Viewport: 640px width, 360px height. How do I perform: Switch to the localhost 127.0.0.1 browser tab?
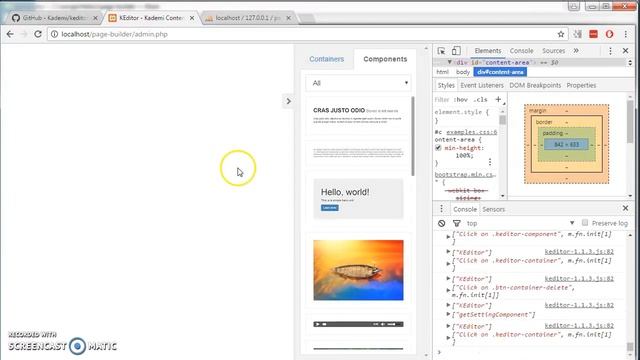[247, 18]
